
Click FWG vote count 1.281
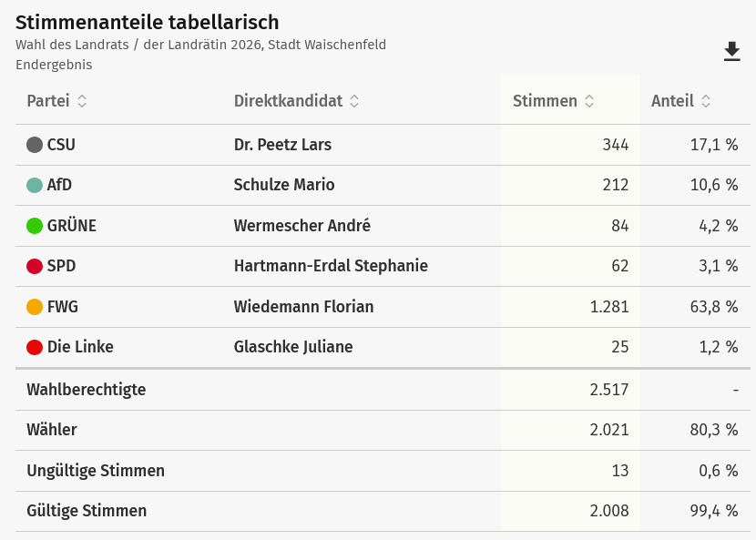coord(609,307)
